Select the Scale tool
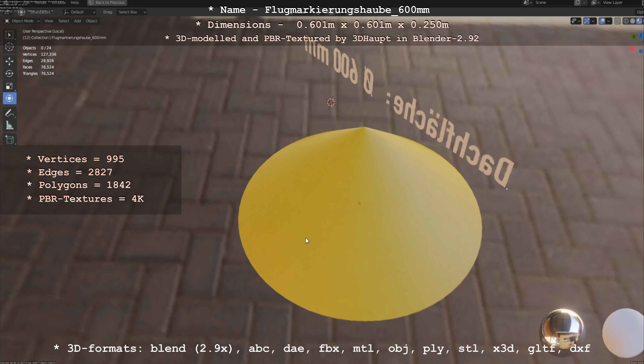 pyautogui.click(x=9, y=86)
